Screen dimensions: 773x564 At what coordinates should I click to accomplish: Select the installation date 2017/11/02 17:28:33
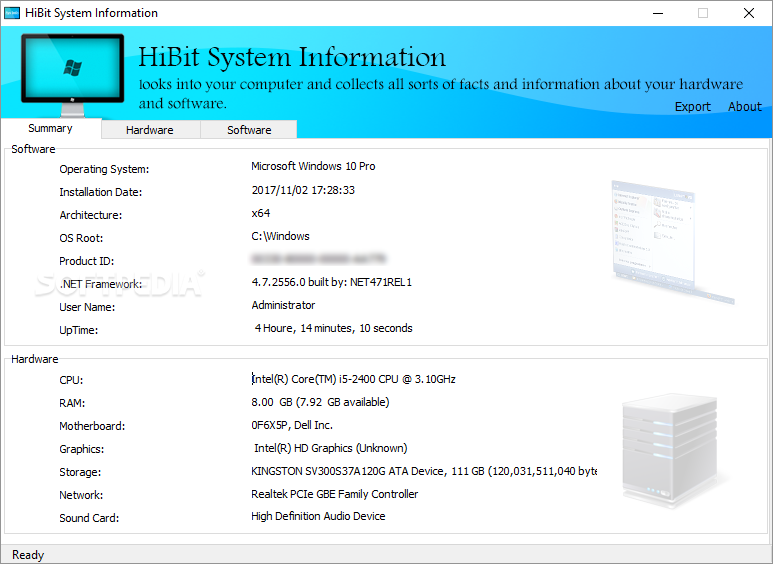(x=303, y=190)
